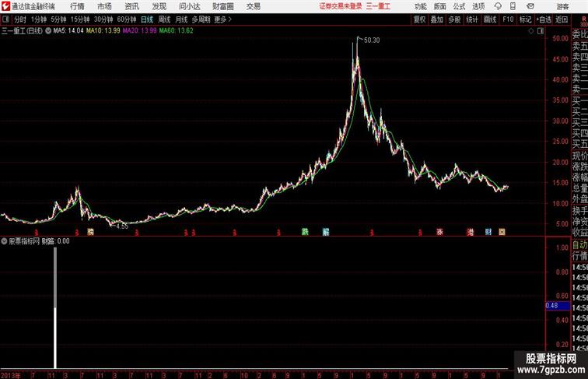Image resolution: width=588 pixels, height=379 pixels.
Task: Click the 榜 event marker
Action: pyautogui.click(x=90, y=232)
